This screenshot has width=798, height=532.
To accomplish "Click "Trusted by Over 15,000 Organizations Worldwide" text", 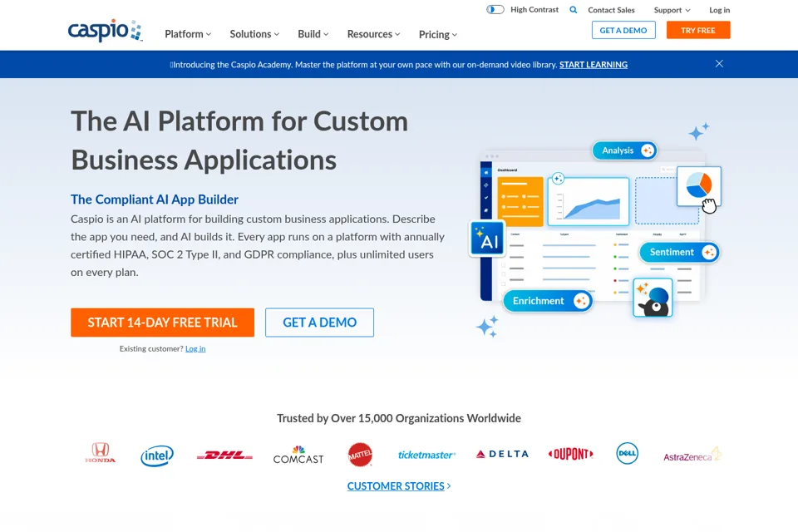I will tap(398, 418).
